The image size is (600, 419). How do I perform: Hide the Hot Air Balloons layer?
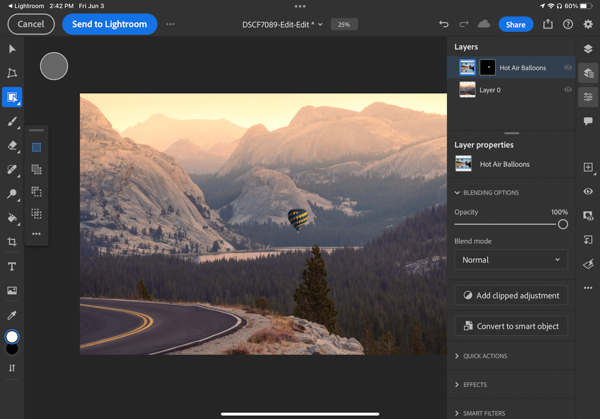click(568, 67)
